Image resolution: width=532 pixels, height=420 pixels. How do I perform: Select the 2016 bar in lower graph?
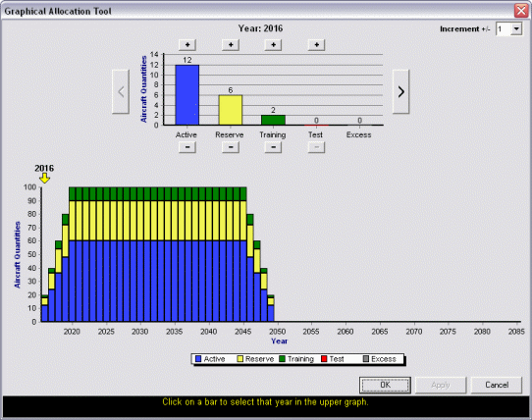click(44, 308)
